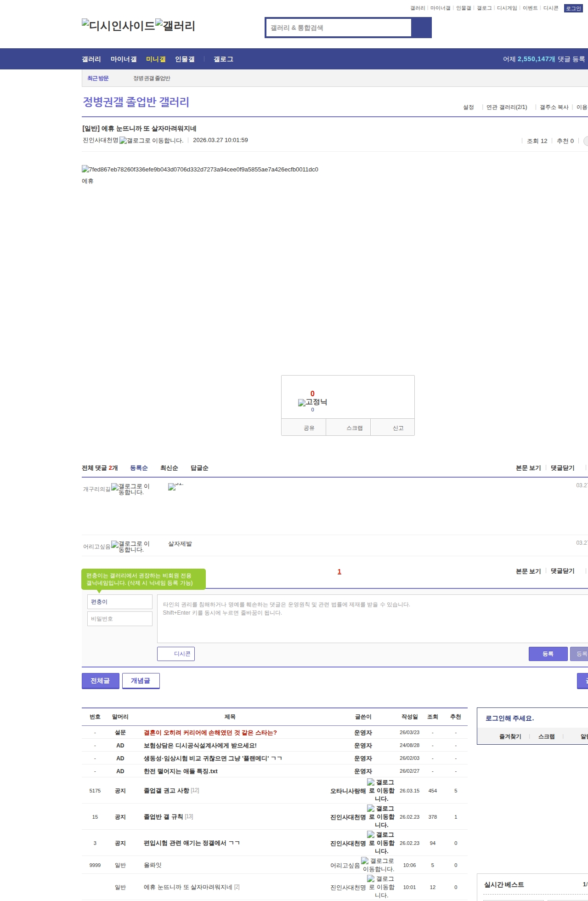Open gallery 설정

point(469,107)
